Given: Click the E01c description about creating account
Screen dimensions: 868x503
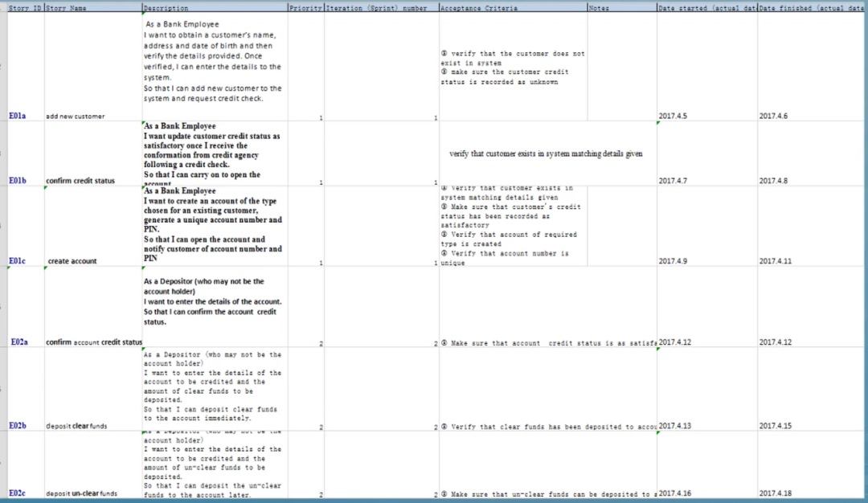Looking at the screenshot, I should click(x=215, y=225).
